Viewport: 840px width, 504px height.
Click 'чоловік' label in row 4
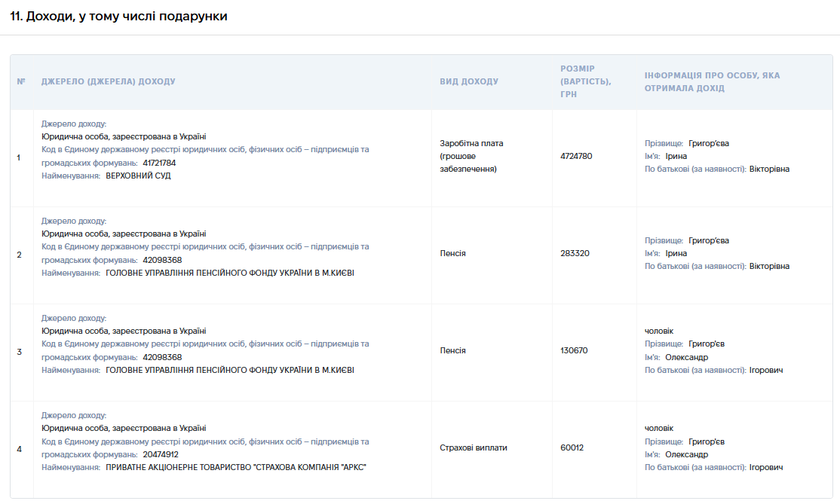pos(659,429)
